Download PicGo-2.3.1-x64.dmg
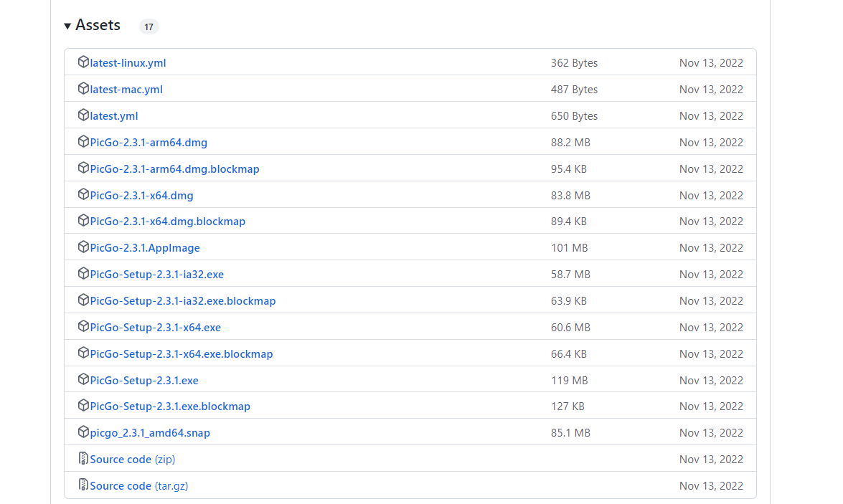Image resolution: width=843 pixels, height=504 pixels. pyautogui.click(x=141, y=196)
